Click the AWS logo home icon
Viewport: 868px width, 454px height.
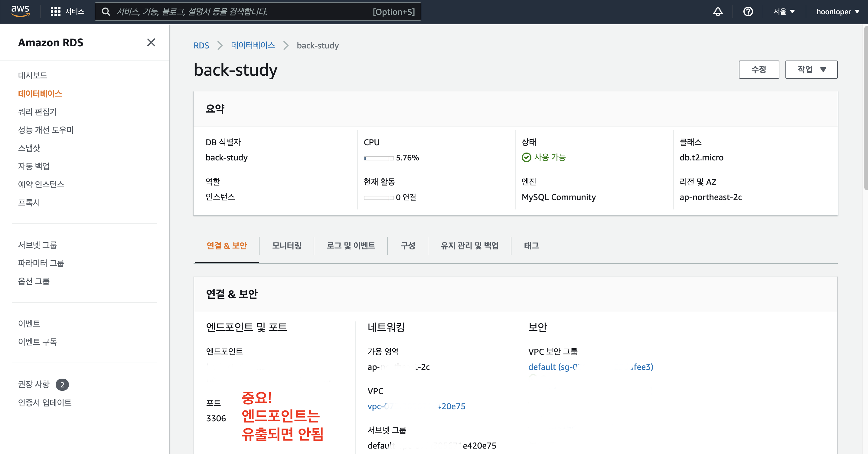click(20, 11)
